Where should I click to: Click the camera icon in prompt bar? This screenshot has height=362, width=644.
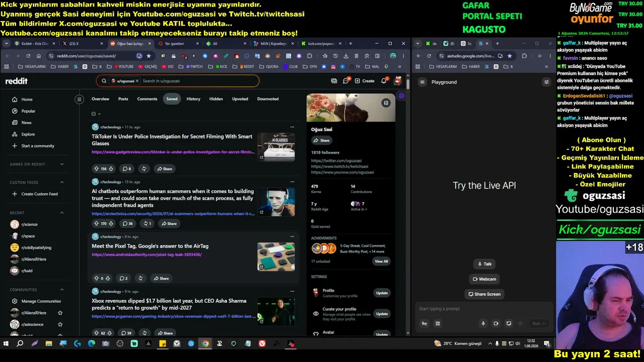coord(496,324)
